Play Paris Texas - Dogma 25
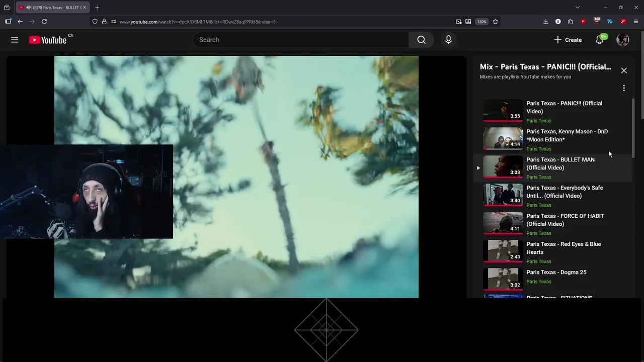This screenshot has height=362, width=644. click(x=556, y=272)
